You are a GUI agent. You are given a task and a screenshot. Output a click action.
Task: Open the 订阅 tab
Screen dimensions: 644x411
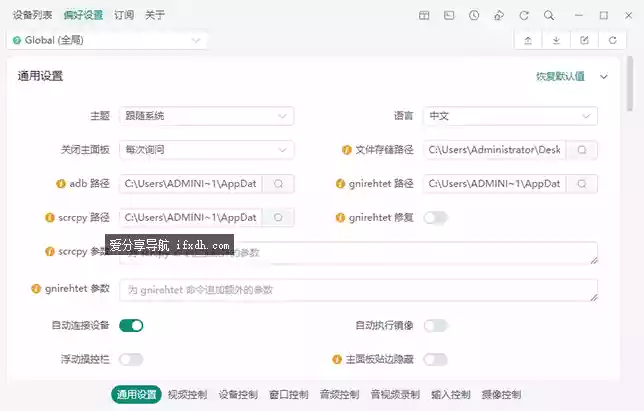tap(124, 15)
